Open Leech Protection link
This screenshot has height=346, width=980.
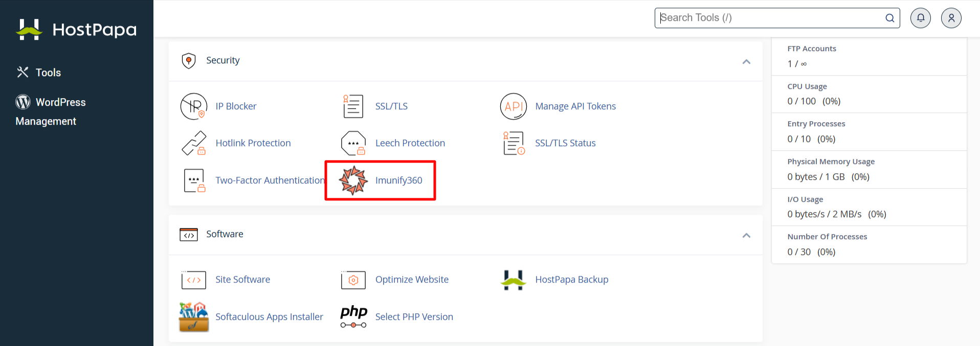(x=410, y=143)
